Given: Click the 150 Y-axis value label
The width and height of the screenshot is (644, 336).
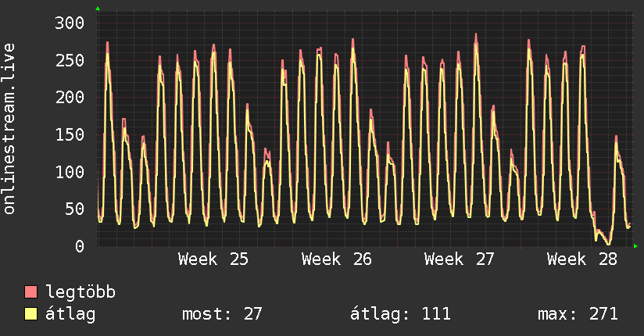Looking at the screenshot, I should click(x=70, y=134).
